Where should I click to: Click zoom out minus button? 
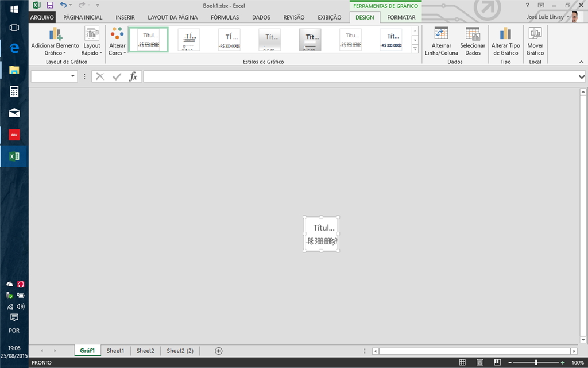510,362
